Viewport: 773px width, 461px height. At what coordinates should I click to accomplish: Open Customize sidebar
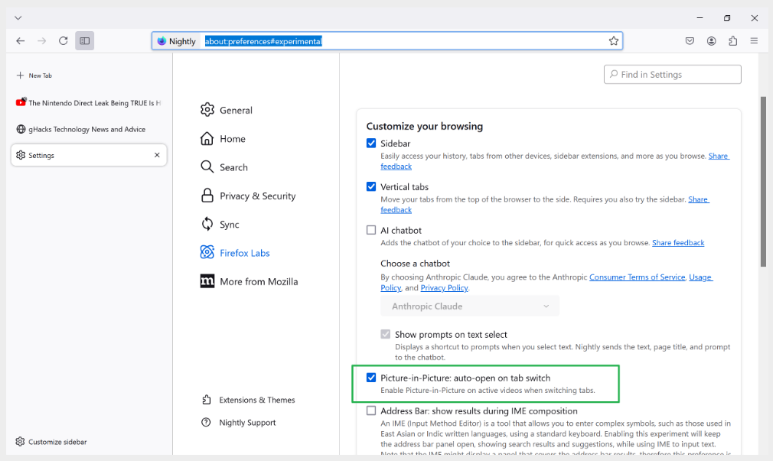click(x=51, y=442)
